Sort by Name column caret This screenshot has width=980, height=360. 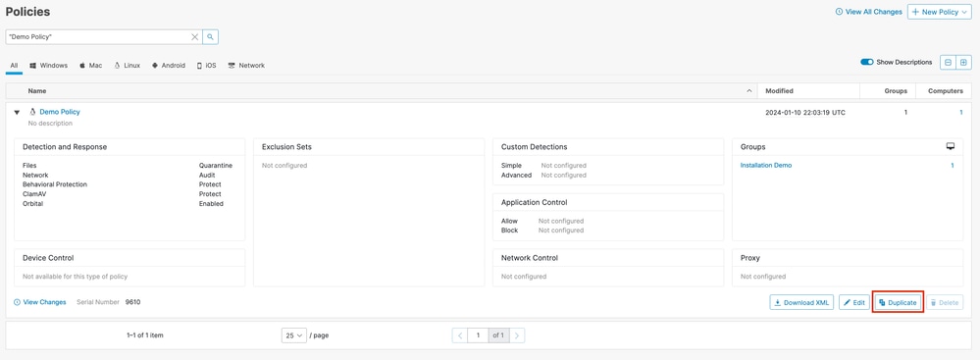[x=749, y=91]
